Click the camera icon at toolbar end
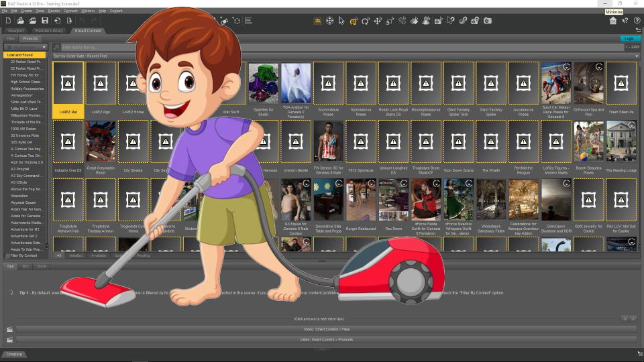The image size is (644, 362). click(488, 21)
